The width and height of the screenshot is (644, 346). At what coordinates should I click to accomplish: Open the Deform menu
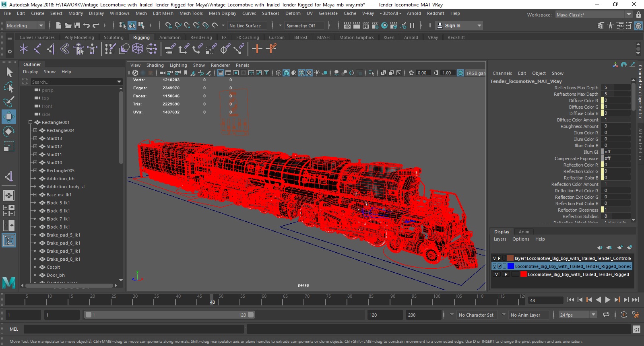coord(293,13)
